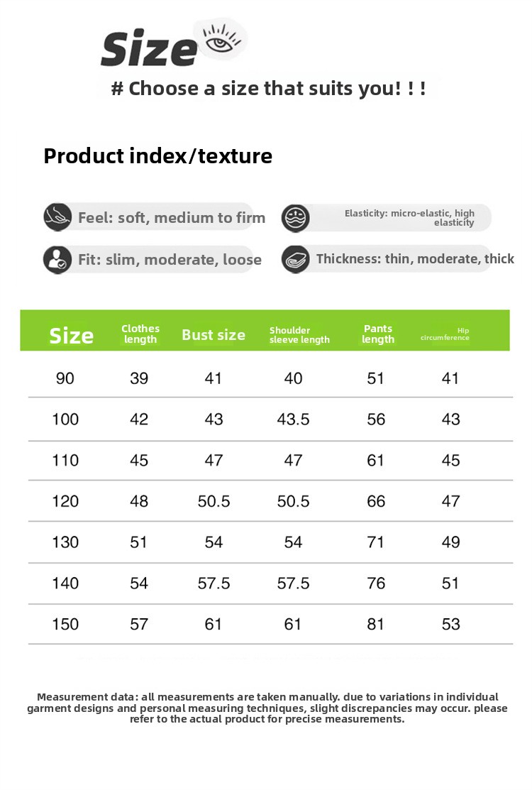Select the size 150 row label
The height and width of the screenshot is (790, 532).
click(x=65, y=624)
